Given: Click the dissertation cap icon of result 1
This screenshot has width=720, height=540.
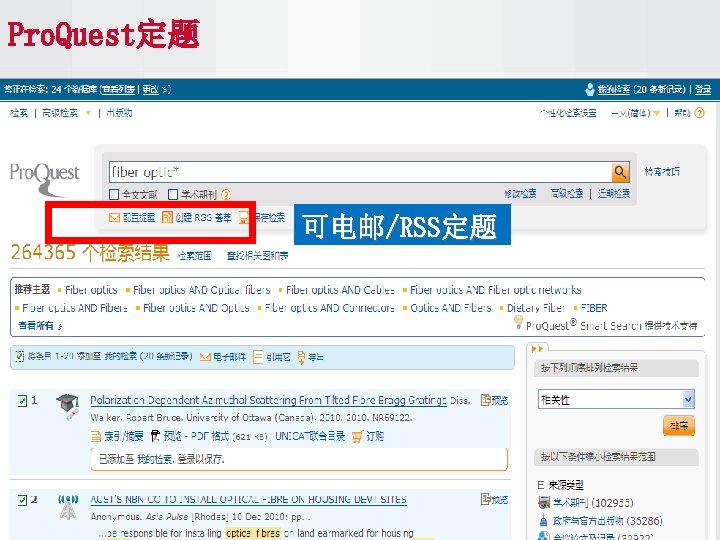Looking at the screenshot, I should (x=68, y=407).
